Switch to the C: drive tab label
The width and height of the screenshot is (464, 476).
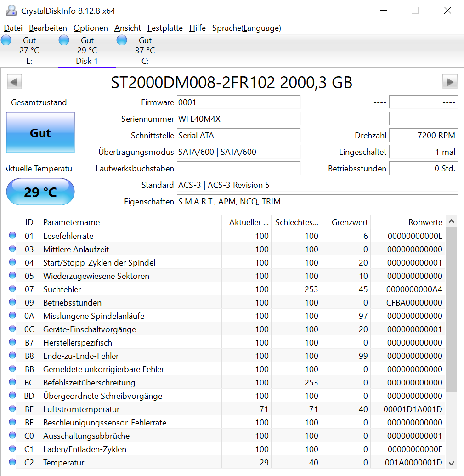pos(145,61)
